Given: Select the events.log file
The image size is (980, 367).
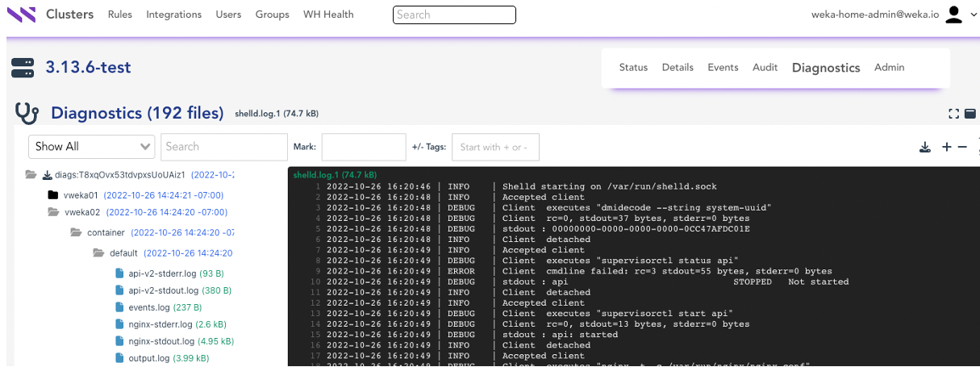Looking at the screenshot, I should [148, 307].
